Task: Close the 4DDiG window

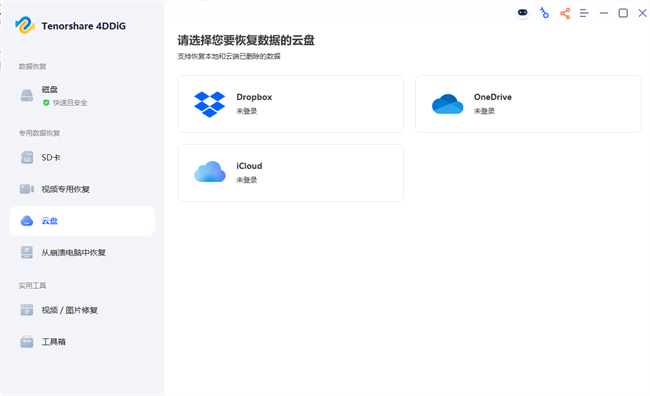Action: pos(642,13)
